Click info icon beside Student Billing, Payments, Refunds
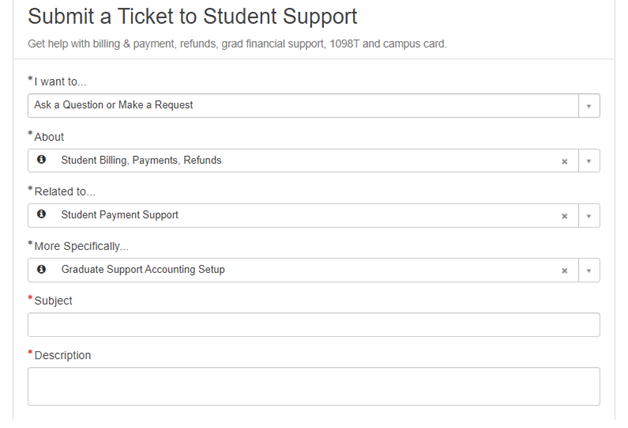This screenshot has height=428, width=628. click(x=41, y=160)
